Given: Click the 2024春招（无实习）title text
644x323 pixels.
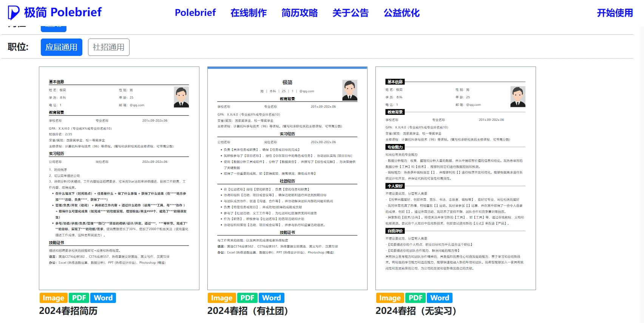Looking at the screenshot, I should (x=417, y=311).
